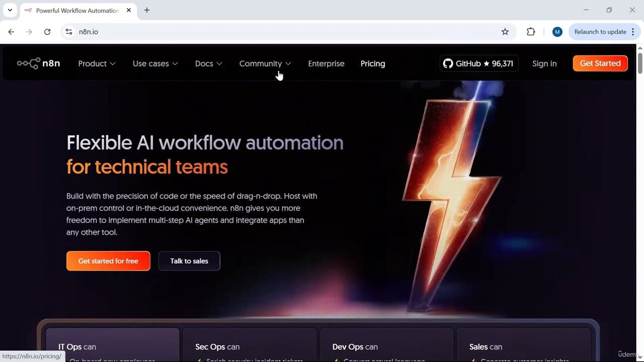Expand the Product dropdown menu
Viewport: 644px width, 362px height.
coord(97,63)
